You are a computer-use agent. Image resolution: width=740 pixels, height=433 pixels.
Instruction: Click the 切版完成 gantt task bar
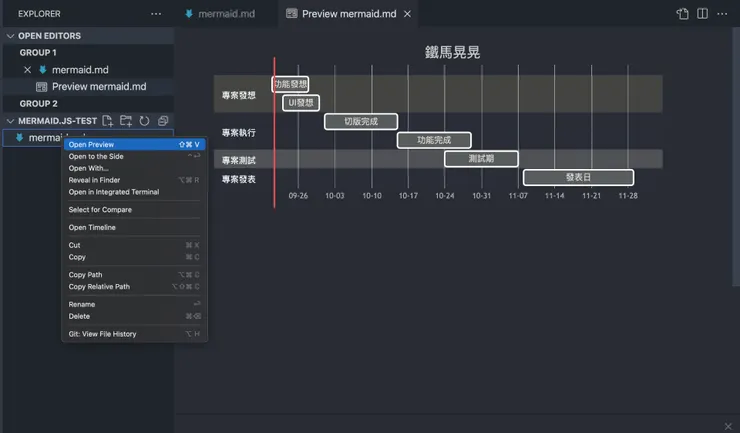(x=361, y=121)
